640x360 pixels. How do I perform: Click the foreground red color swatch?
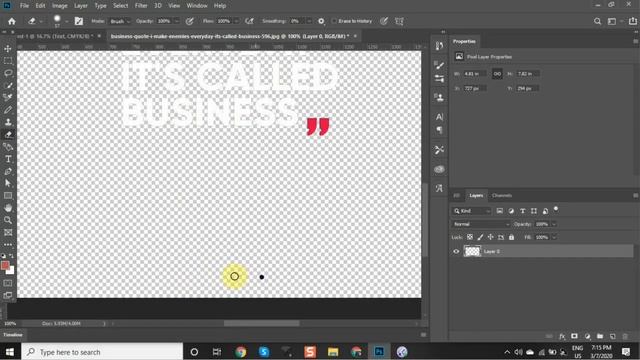point(5,265)
